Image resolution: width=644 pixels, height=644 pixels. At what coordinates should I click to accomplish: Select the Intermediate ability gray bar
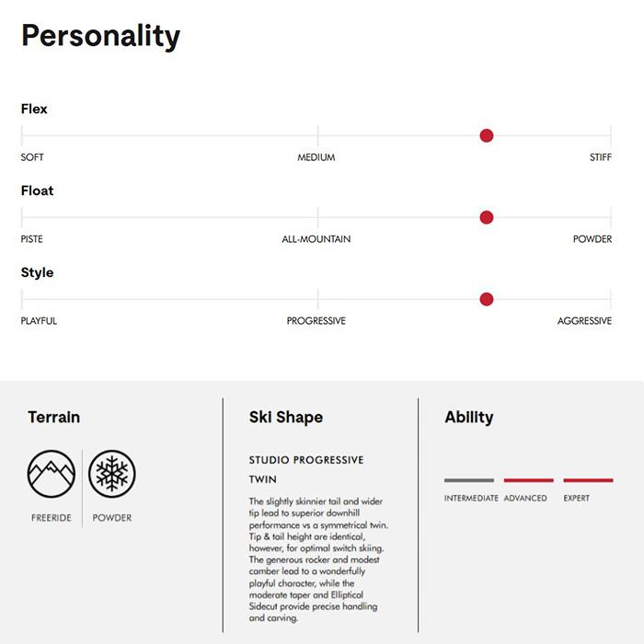[x=469, y=480]
